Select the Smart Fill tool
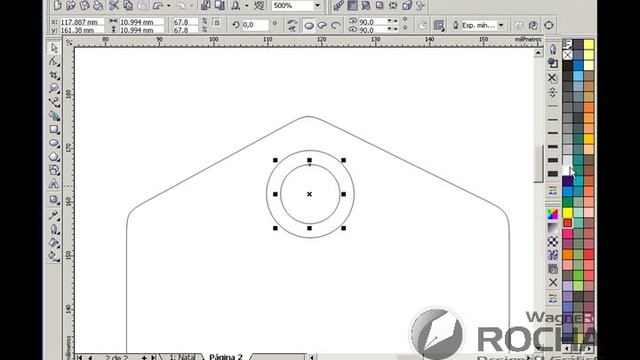 (x=54, y=116)
